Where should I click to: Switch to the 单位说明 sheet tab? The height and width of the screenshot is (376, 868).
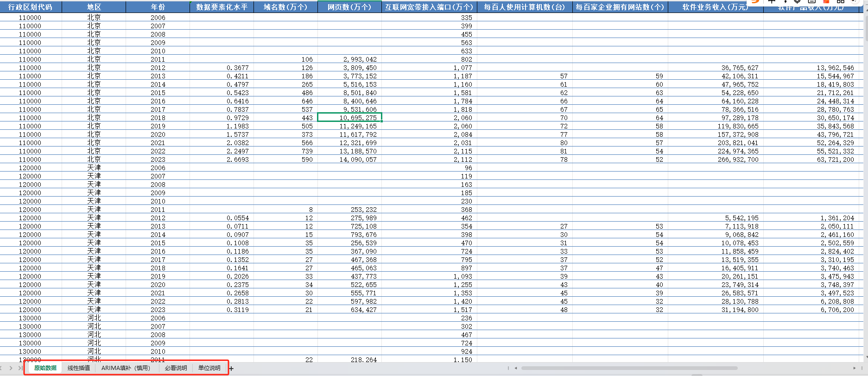(209, 368)
